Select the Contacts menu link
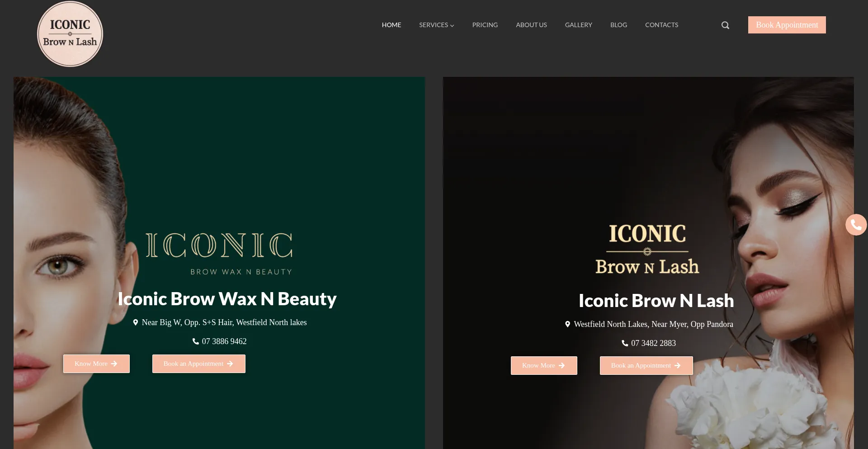Image resolution: width=868 pixels, height=449 pixels. click(661, 25)
